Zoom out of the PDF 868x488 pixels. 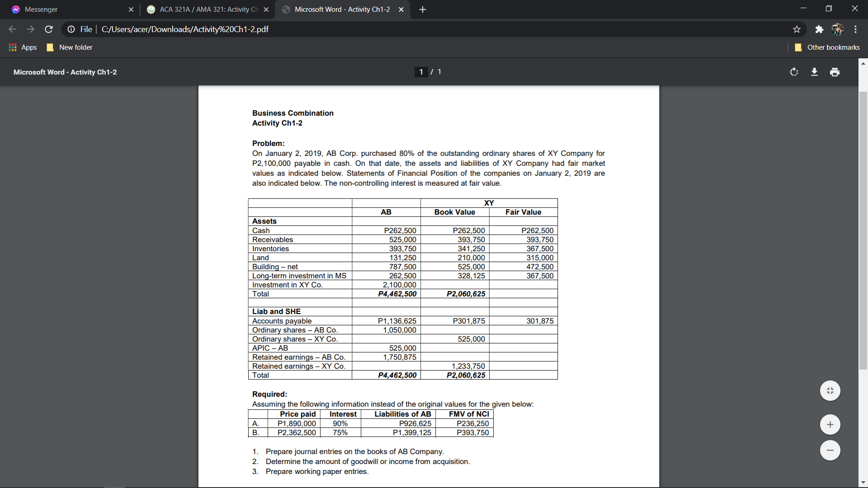pos(830,450)
